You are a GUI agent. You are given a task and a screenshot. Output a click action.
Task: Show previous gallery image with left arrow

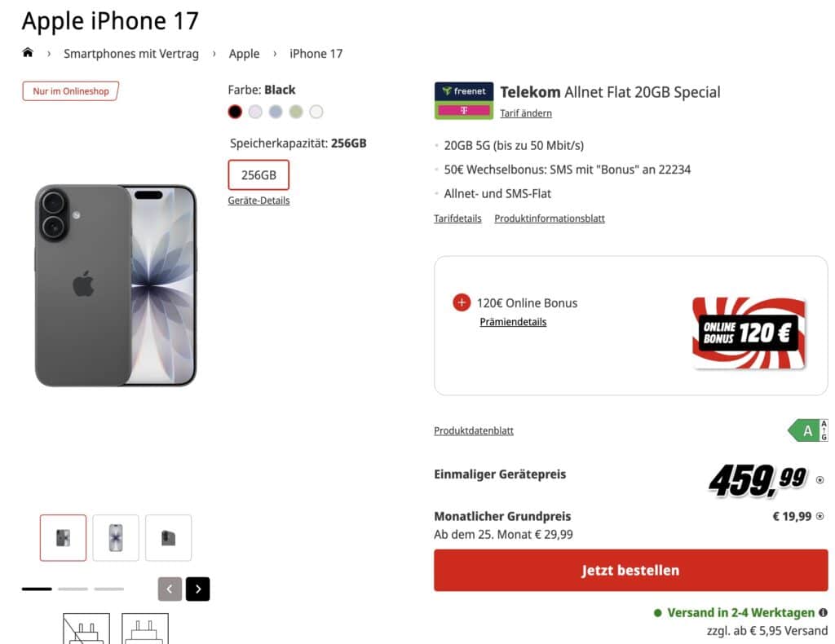pyautogui.click(x=170, y=589)
